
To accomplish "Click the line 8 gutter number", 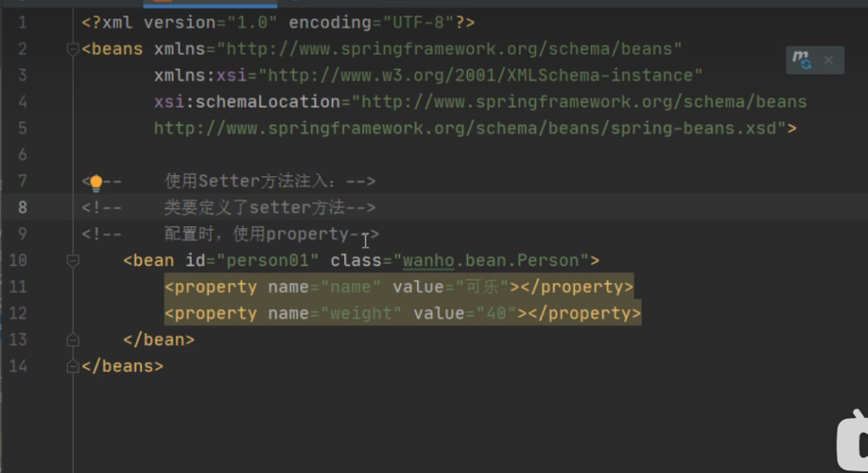I will pos(22,208).
